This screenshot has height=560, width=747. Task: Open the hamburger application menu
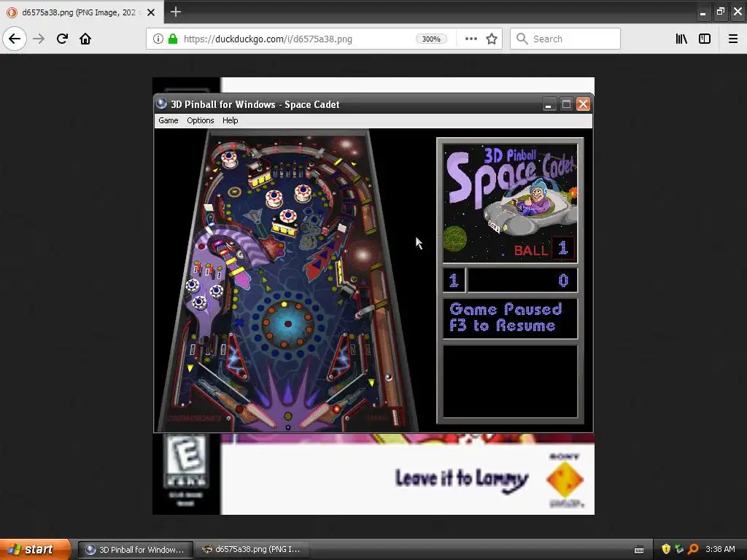point(733,39)
